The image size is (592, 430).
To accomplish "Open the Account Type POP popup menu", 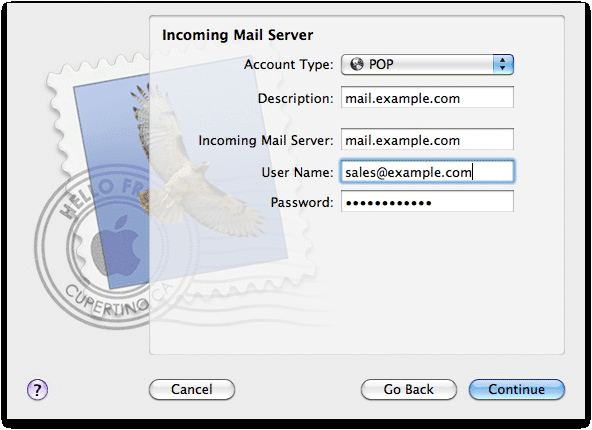I will tap(427, 65).
